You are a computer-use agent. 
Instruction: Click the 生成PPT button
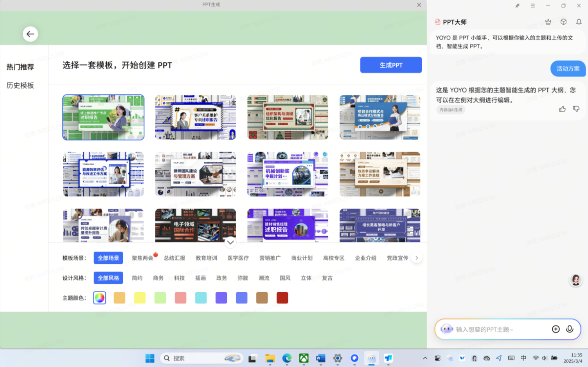click(x=391, y=65)
